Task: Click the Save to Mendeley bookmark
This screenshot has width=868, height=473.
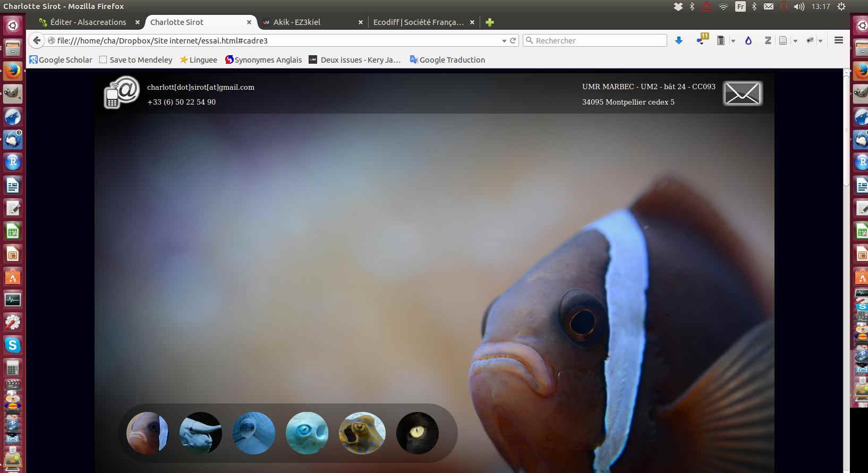Action: pyautogui.click(x=136, y=60)
